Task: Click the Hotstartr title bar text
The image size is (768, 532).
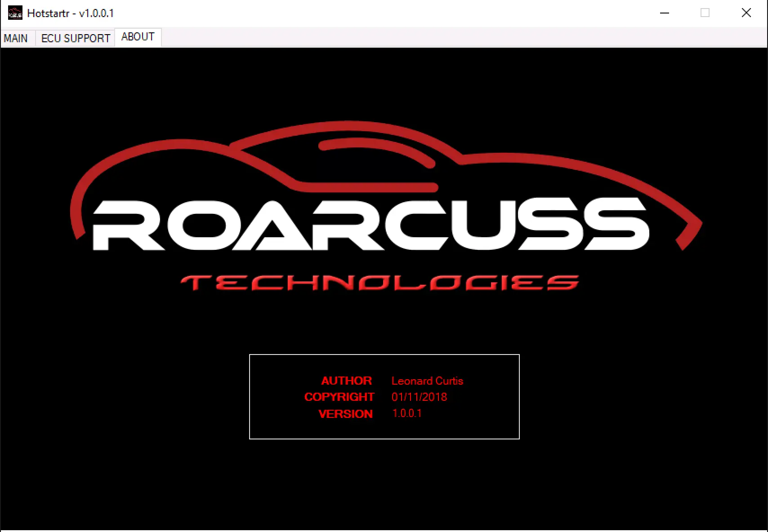Action: (x=71, y=13)
